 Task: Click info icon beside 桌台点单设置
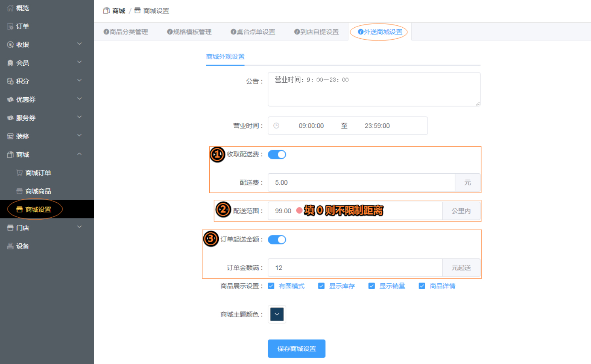(x=233, y=32)
